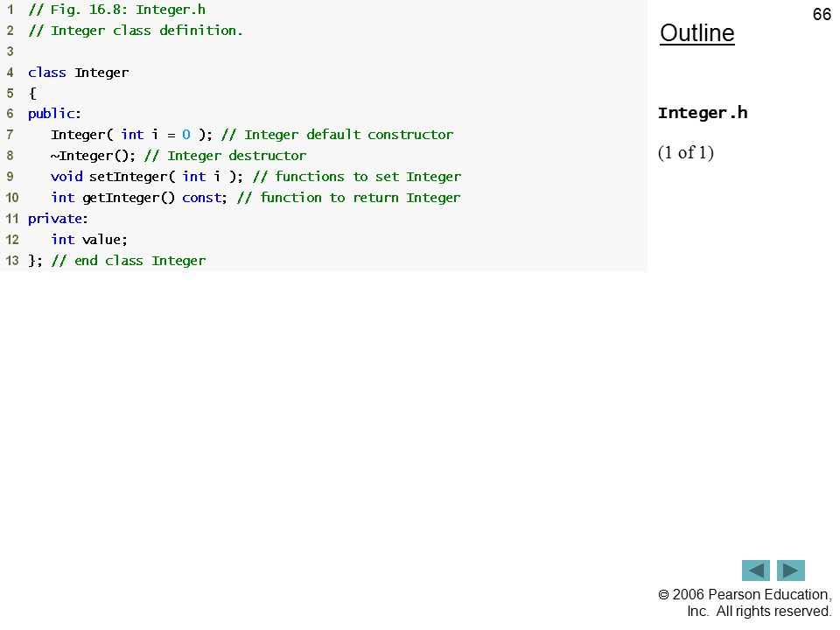Screen dimensions: 840x630
Task: Click the 'public:' access specifier
Action: tap(54, 114)
